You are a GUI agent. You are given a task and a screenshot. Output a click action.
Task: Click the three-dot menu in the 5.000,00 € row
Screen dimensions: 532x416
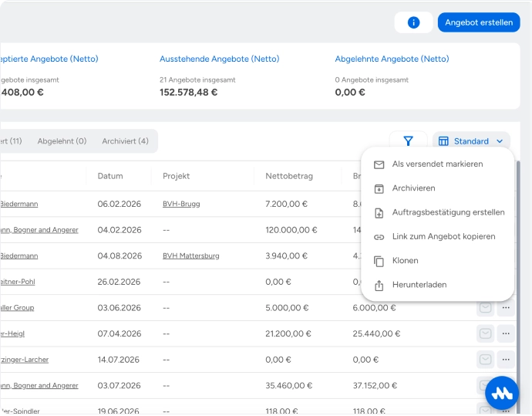point(506,308)
